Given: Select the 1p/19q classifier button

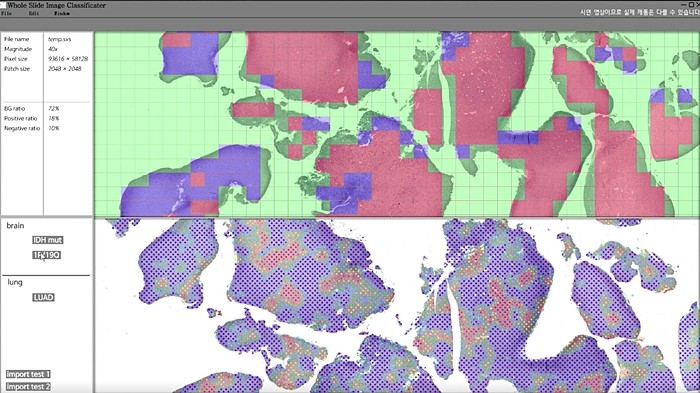Looking at the screenshot, I should [x=46, y=255].
